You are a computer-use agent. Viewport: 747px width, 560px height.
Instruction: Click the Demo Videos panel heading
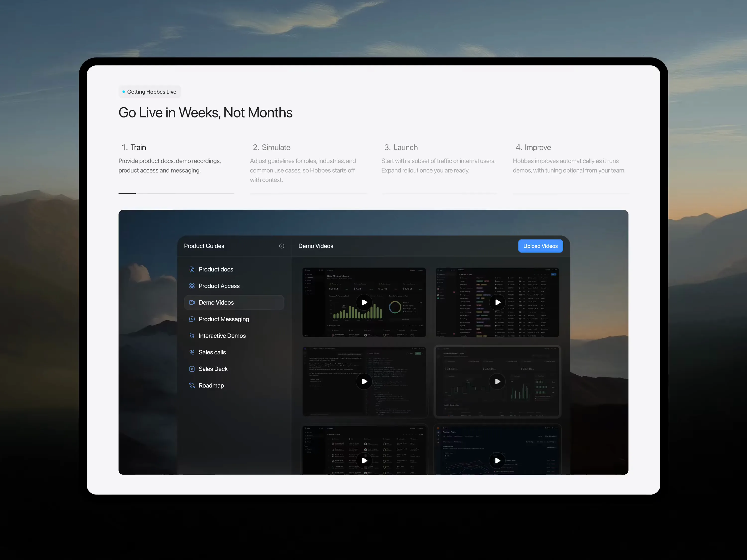pos(316,246)
